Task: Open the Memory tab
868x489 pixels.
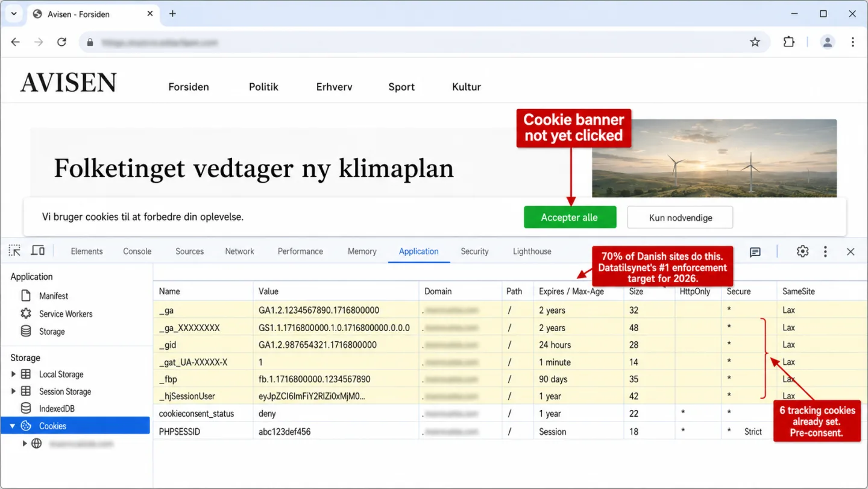Action: [362, 251]
